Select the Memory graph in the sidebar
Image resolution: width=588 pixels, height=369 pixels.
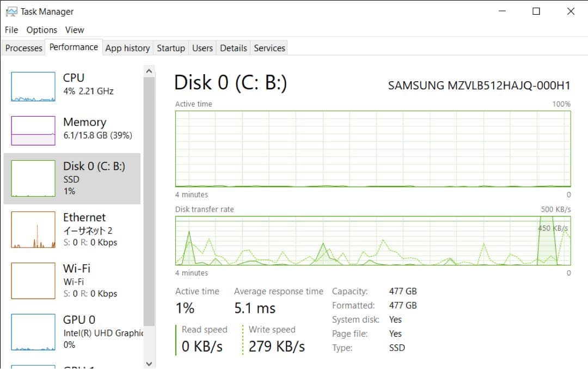(71, 130)
